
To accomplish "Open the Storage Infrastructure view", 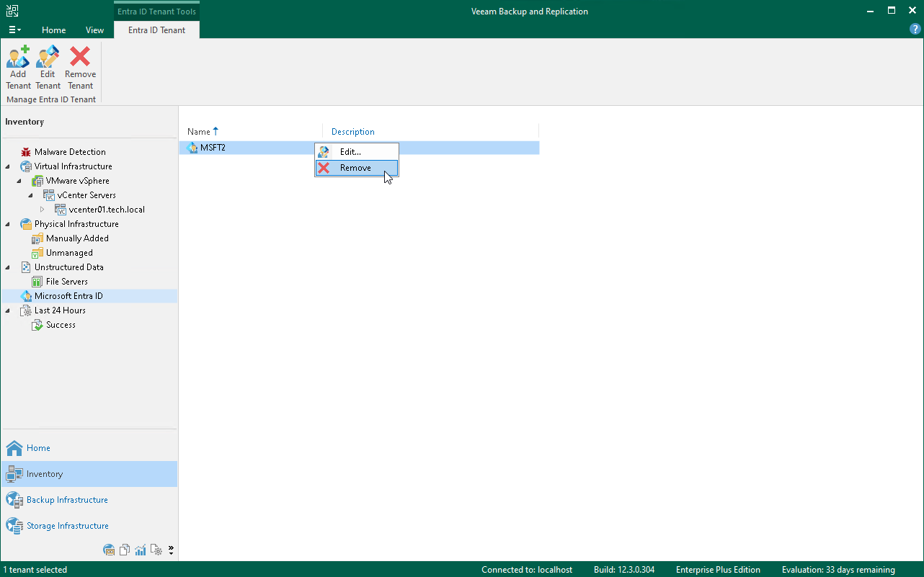I will 89,526.
